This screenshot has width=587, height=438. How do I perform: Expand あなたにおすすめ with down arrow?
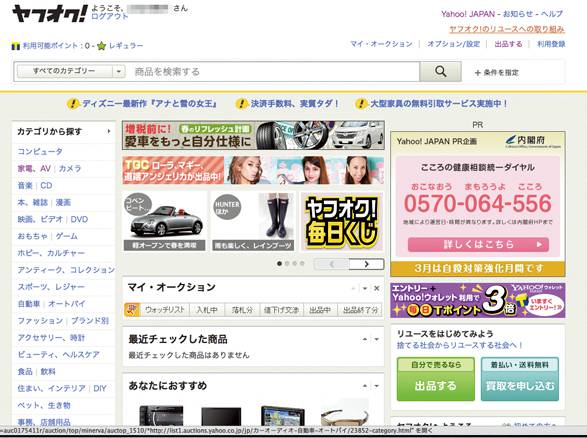point(377,386)
